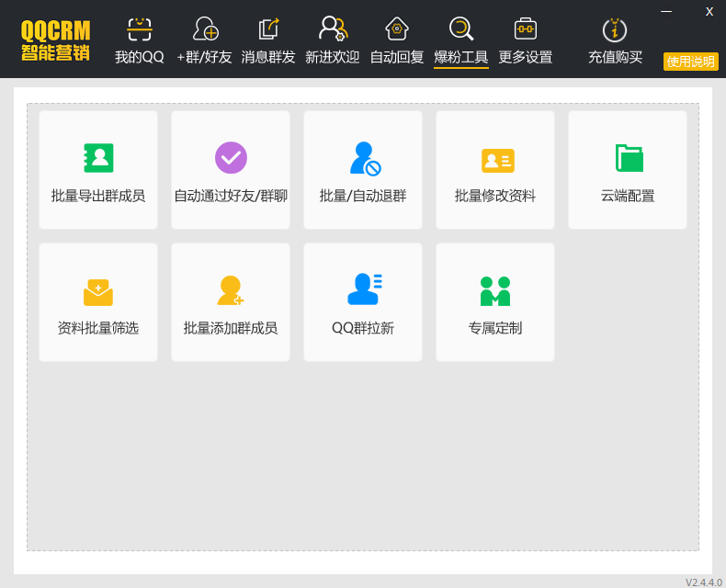Click the yellow add-user icon for 批量添加群成员
Image resolution: width=726 pixels, height=588 pixels.
coord(231,290)
